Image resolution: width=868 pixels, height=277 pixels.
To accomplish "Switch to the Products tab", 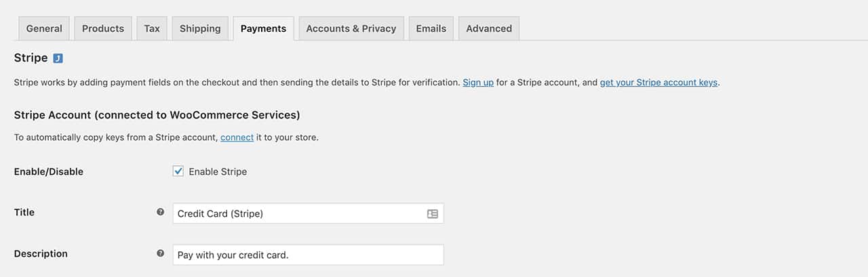I will 103,28.
